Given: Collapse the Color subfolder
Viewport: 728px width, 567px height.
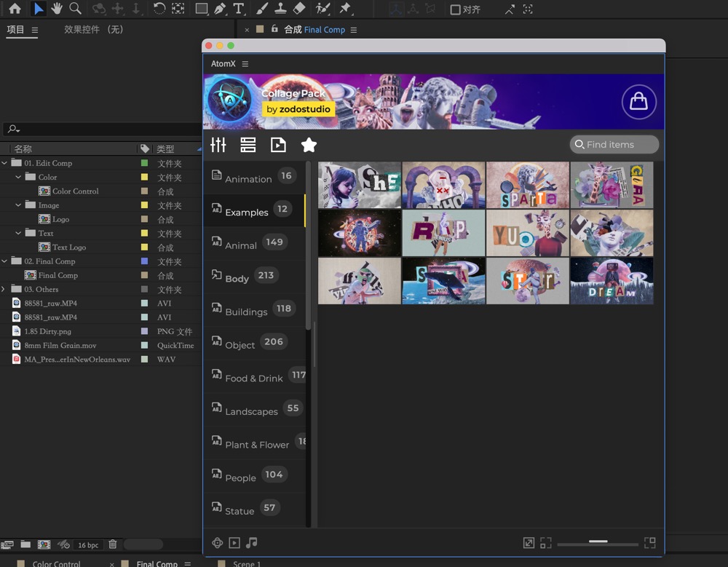Looking at the screenshot, I should (x=18, y=177).
